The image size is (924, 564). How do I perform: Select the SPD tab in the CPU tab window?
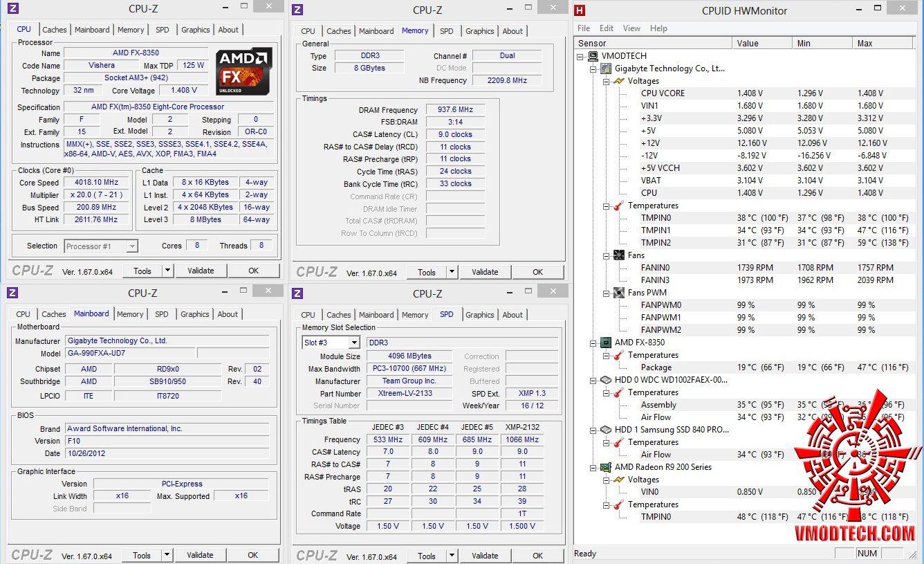pyautogui.click(x=162, y=30)
